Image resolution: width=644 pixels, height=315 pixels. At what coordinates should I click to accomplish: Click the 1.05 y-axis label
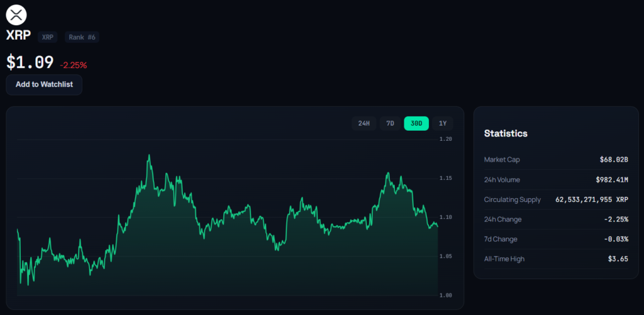click(x=446, y=257)
